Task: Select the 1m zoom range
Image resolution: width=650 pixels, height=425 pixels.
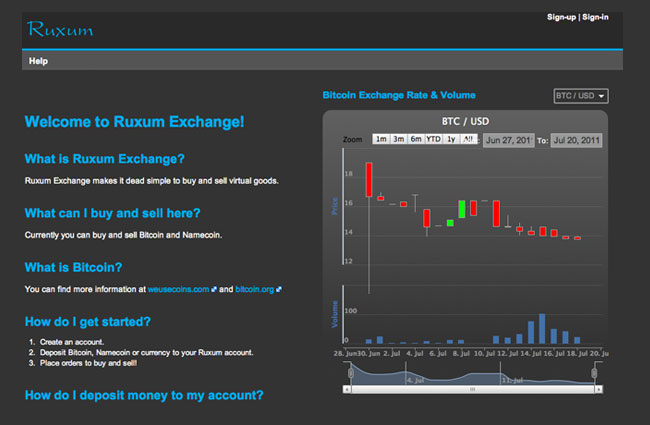Action: pos(381,139)
